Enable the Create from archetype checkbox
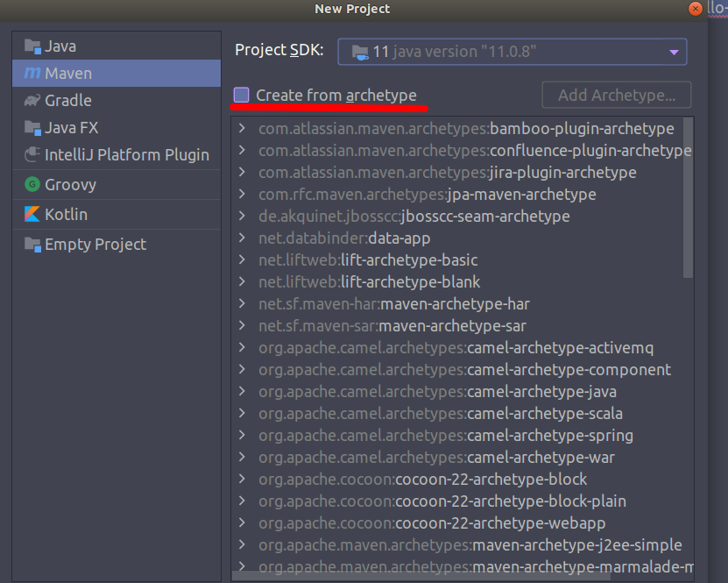Screen dimensions: 728x583 tap(242, 95)
